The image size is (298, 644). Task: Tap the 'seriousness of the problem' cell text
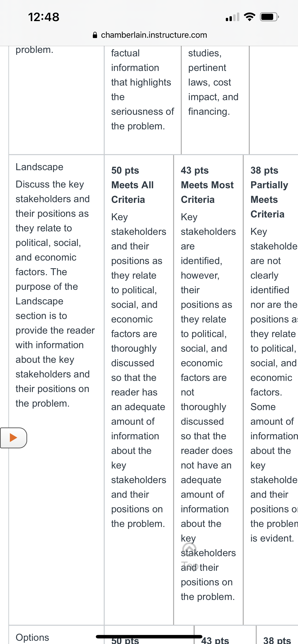142,119
